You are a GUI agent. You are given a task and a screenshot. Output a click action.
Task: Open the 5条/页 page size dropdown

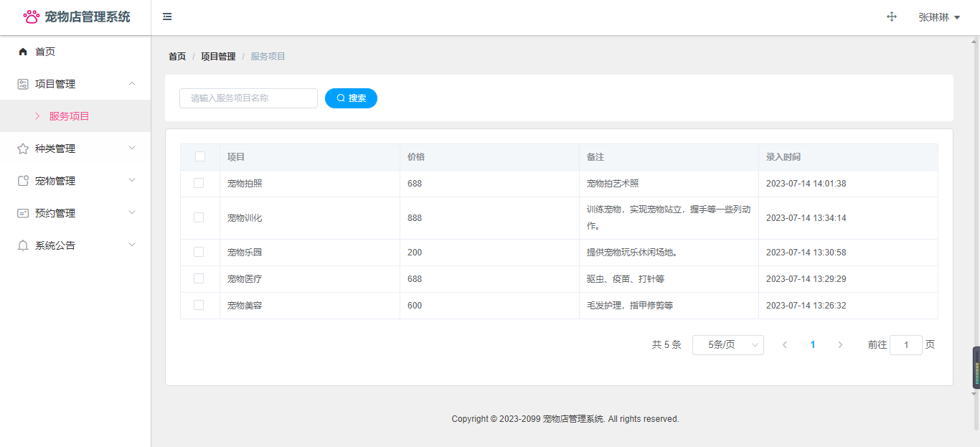pos(727,345)
